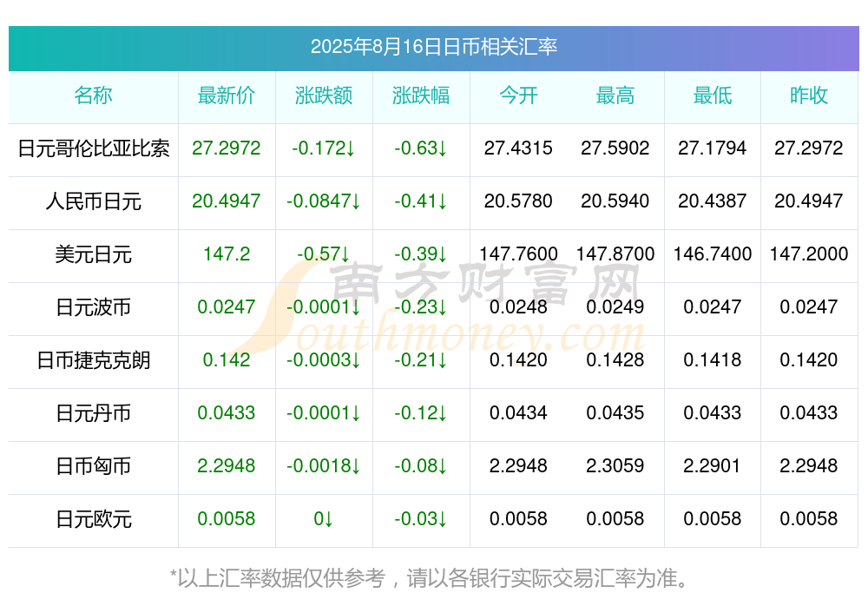Select latest price 147.2 for 美元日元
The height and width of the screenshot is (606, 868).
tap(227, 254)
